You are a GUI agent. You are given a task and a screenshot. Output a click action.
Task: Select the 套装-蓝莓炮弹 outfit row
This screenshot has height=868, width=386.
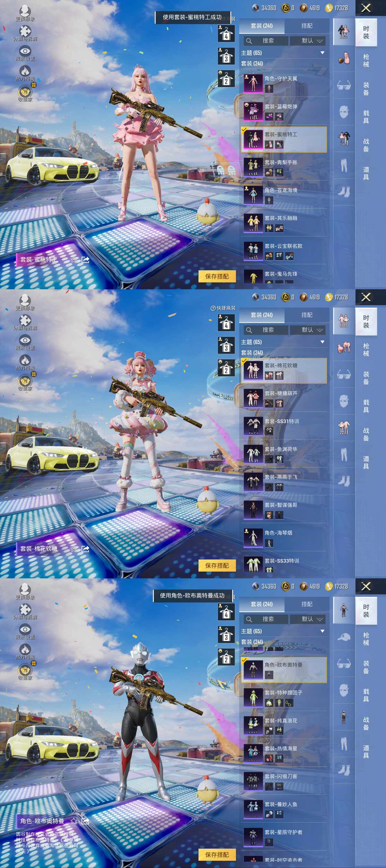[284, 111]
